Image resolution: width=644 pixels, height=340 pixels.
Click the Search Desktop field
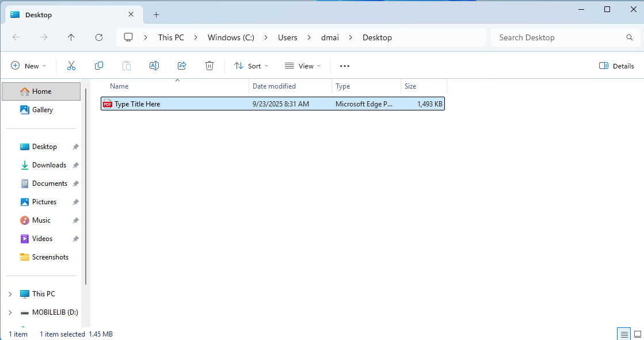[558, 37]
